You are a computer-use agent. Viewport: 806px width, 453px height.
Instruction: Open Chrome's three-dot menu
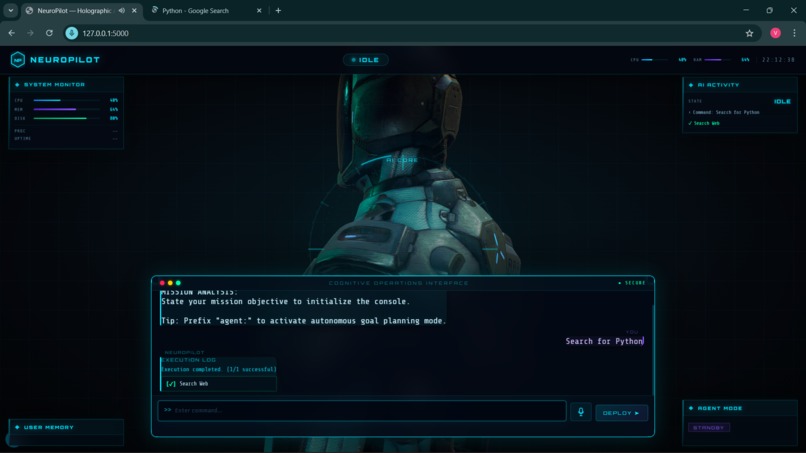[x=794, y=33]
